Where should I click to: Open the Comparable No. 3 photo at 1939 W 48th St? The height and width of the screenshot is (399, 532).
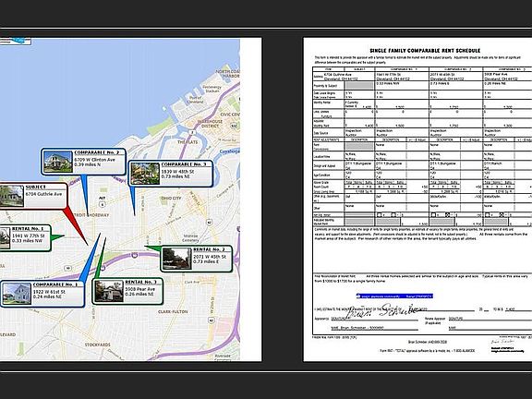[x=145, y=174]
